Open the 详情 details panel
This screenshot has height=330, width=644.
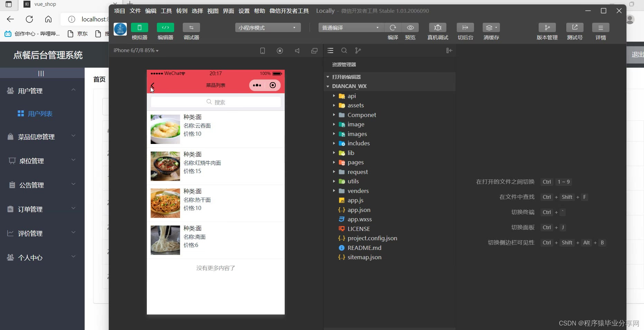point(601,28)
